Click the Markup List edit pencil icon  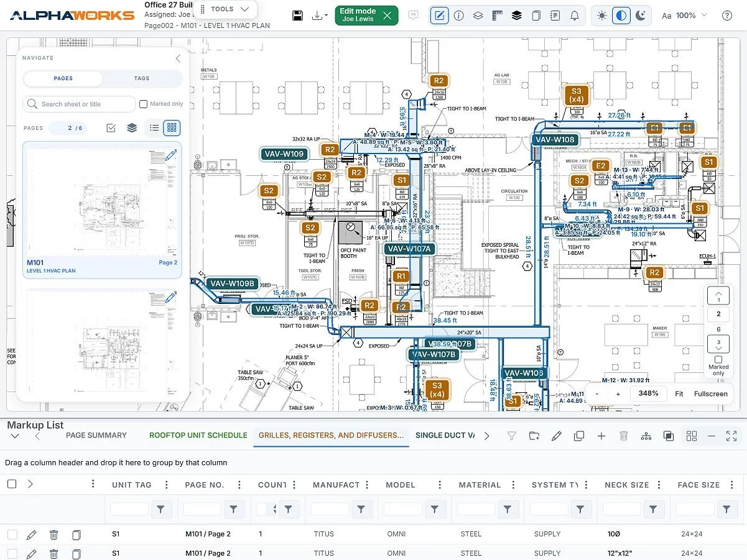(x=557, y=436)
